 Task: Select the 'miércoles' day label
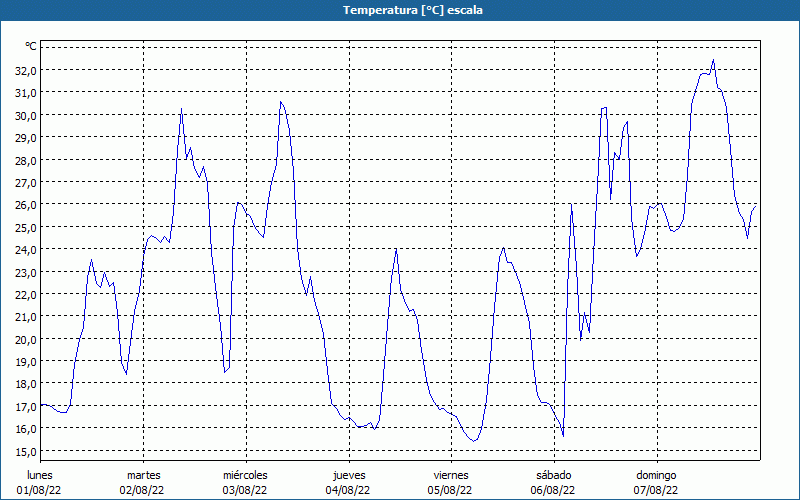[245, 475]
